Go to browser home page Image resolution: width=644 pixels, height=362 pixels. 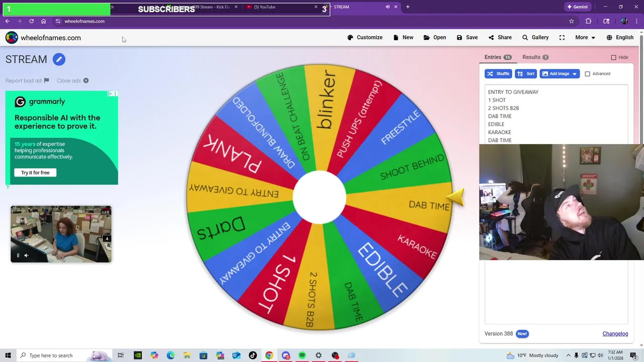[x=43, y=21]
